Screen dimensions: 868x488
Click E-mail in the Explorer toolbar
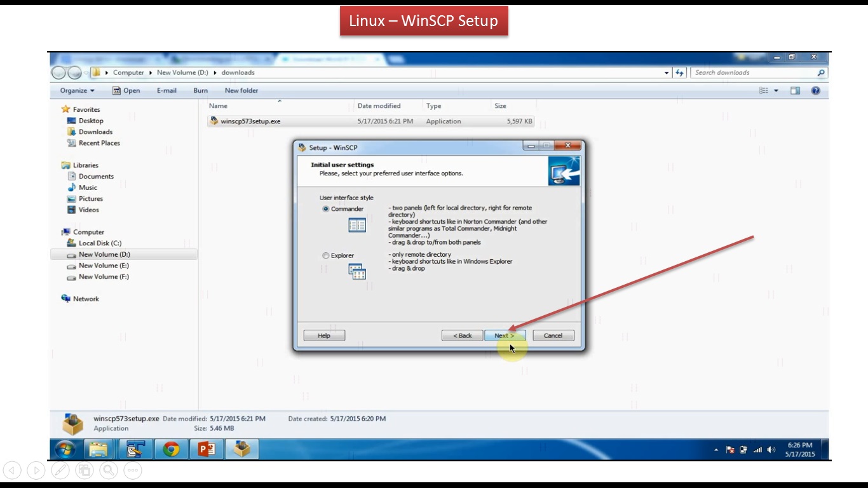tap(166, 91)
